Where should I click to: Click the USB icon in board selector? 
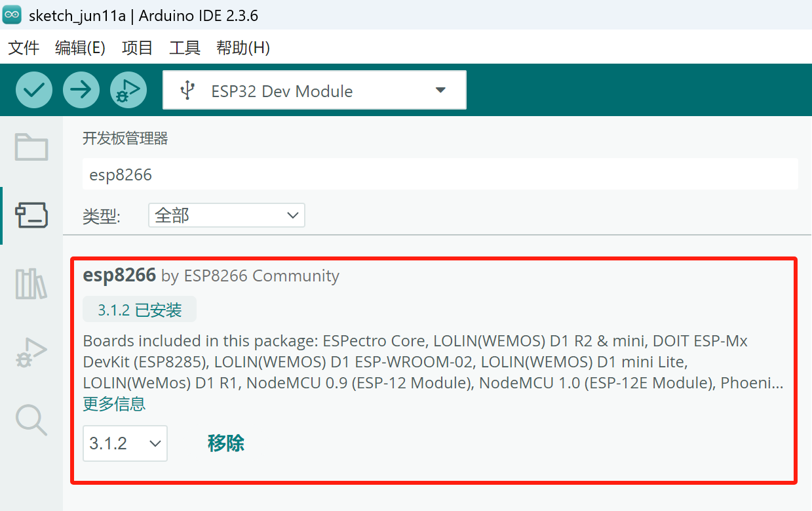[187, 90]
